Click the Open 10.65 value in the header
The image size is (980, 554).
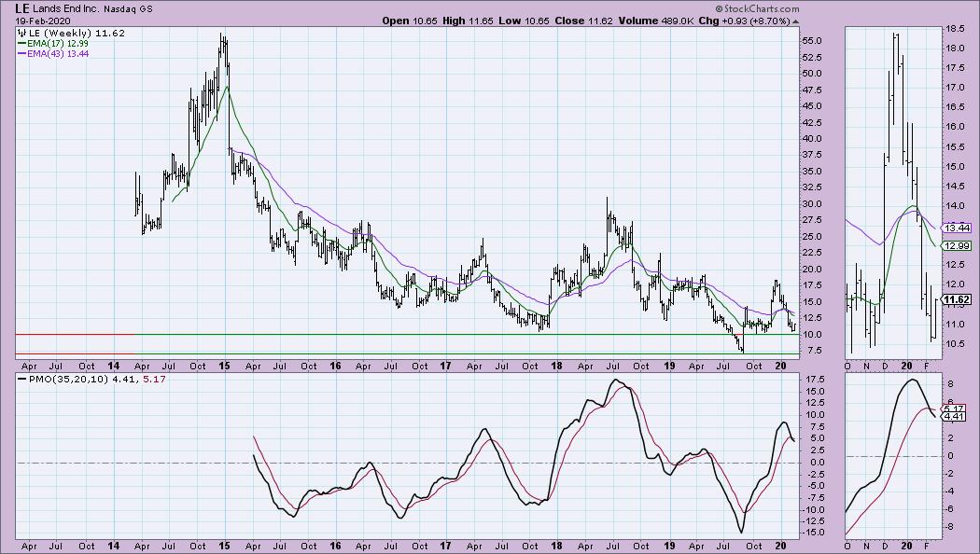(x=409, y=21)
